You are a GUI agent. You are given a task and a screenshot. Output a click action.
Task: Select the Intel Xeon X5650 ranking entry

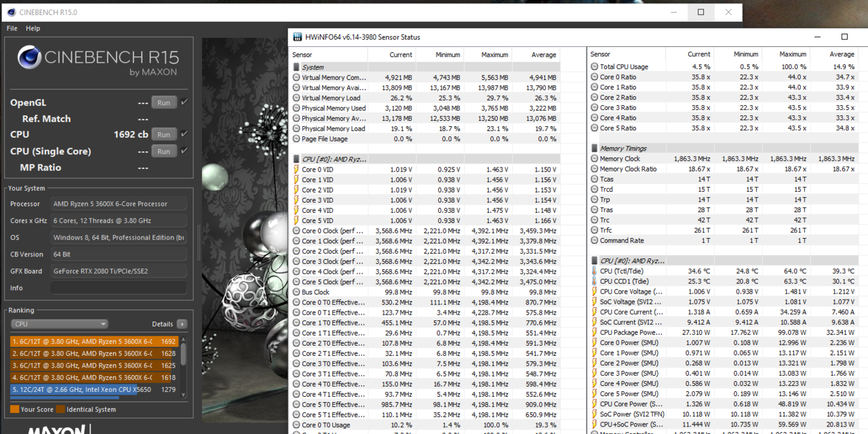[94, 390]
